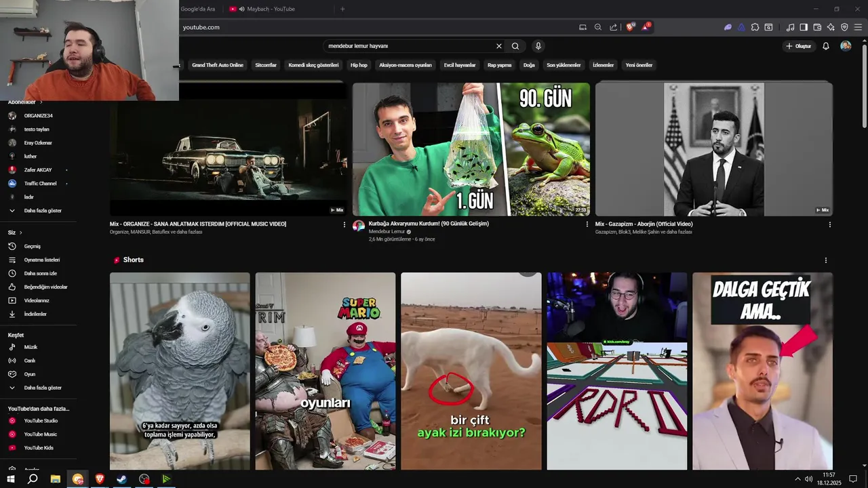Expand the Siz section chevron
This screenshot has height=488, width=868.
(x=20, y=232)
